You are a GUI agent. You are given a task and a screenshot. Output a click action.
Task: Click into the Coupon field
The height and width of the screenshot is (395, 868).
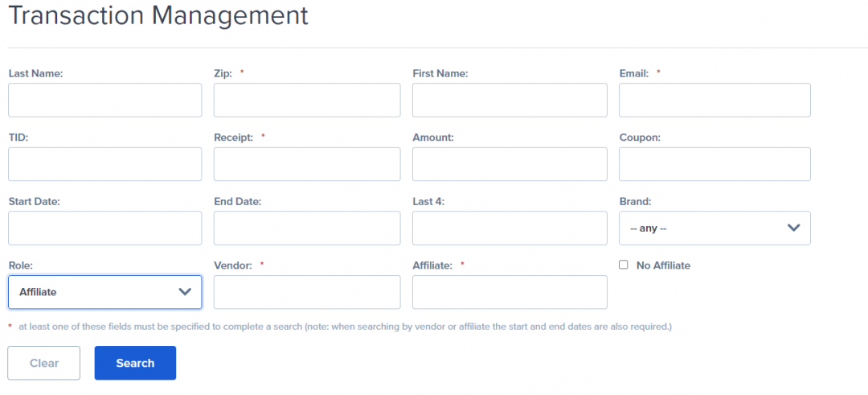(x=714, y=164)
